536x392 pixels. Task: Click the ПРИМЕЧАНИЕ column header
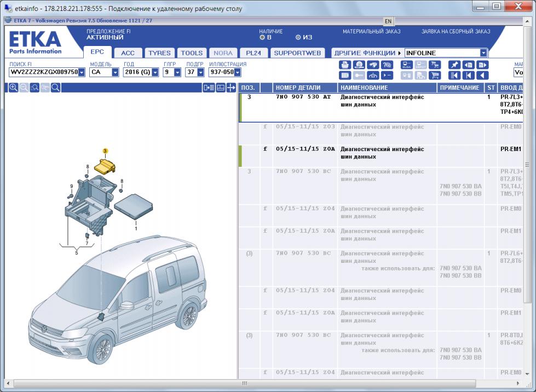click(460, 88)
